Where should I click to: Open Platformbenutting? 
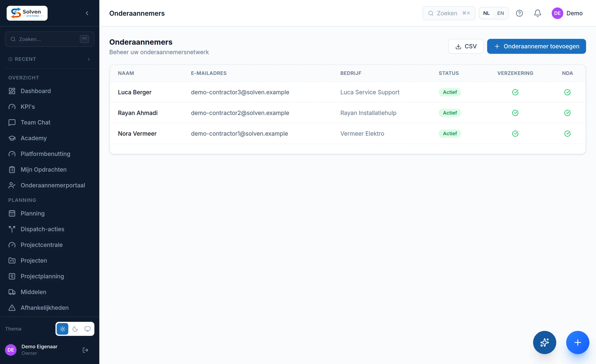[x=50, y=154]
